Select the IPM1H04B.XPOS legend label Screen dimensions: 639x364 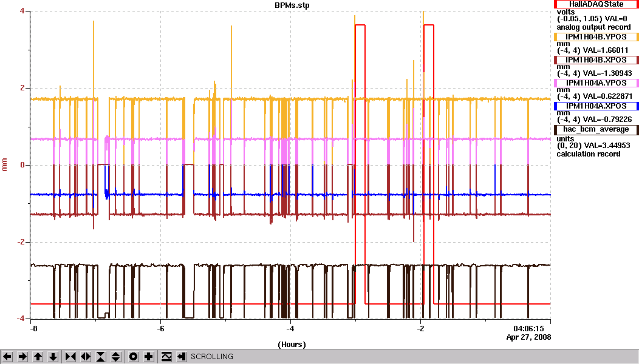[x=596, y=60]
